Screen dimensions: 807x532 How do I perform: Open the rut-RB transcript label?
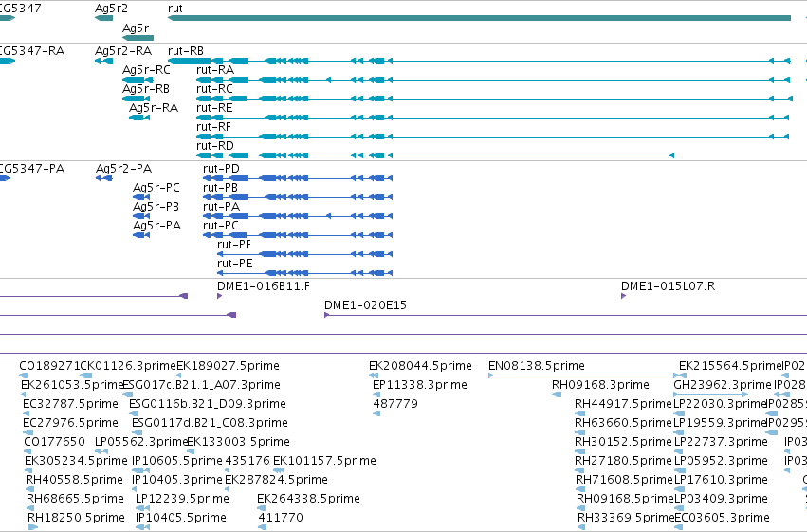(186, 51)
